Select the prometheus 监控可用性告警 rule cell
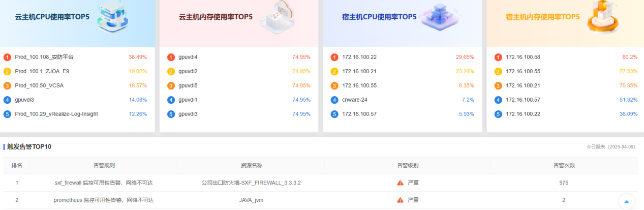Viewport: 644px width, 210px height. click(104, 200)
